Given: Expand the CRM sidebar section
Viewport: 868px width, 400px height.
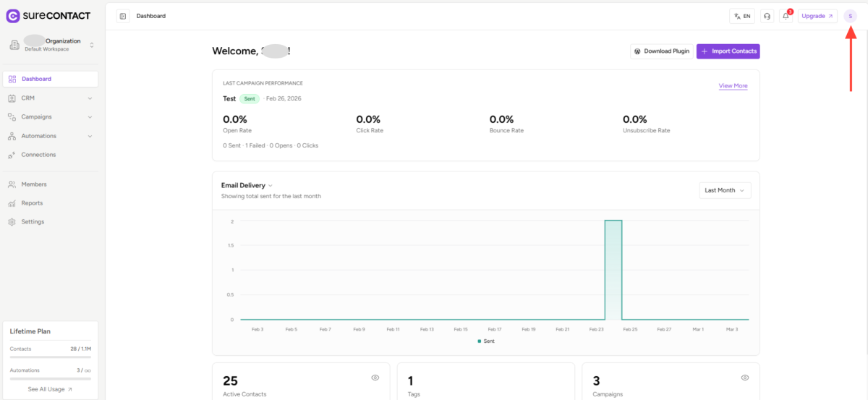Looking at the screenshot, I should 51,98.
